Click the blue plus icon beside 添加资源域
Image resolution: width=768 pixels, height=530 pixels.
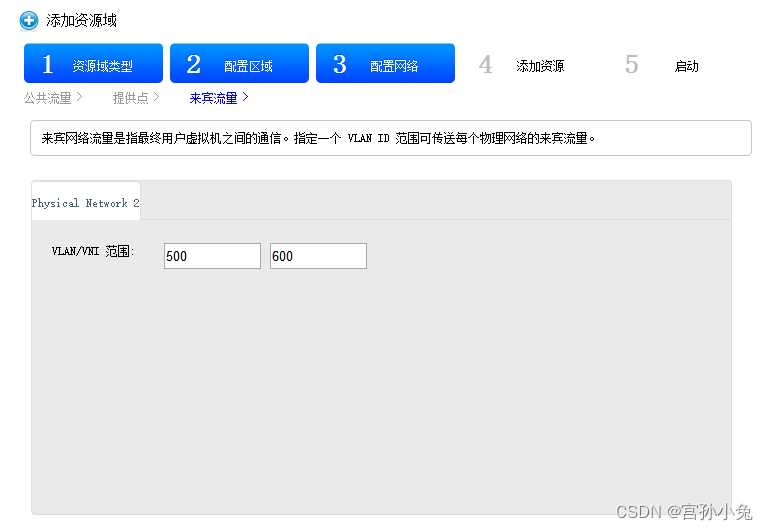pos(28,21)
